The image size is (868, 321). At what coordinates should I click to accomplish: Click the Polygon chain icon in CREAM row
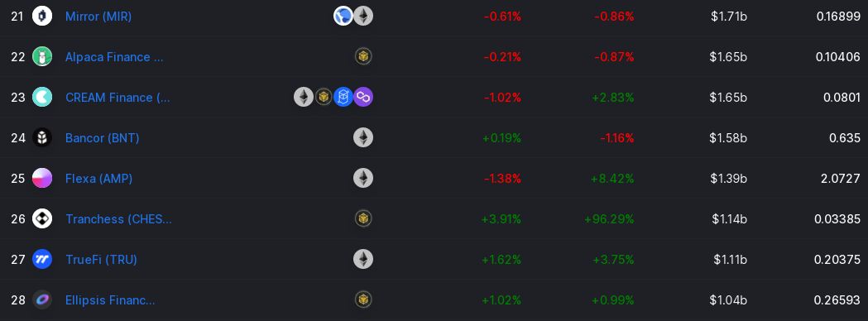[363, 97]
